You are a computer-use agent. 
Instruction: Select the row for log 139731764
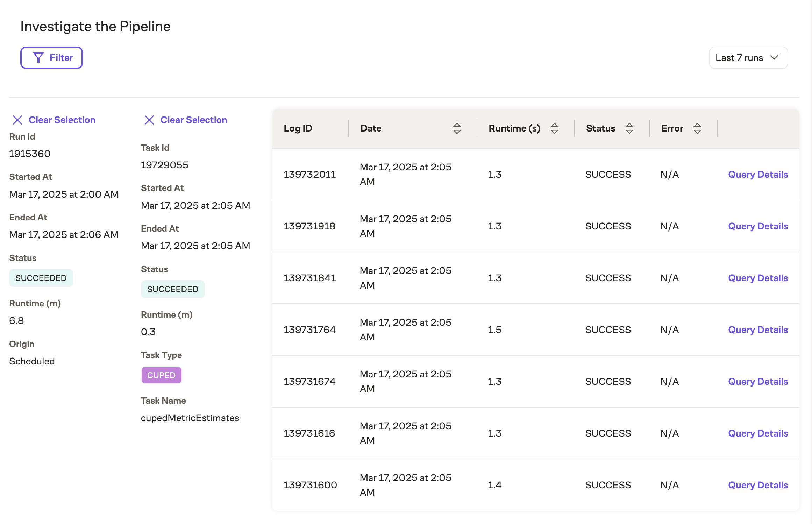click(490, 329)
